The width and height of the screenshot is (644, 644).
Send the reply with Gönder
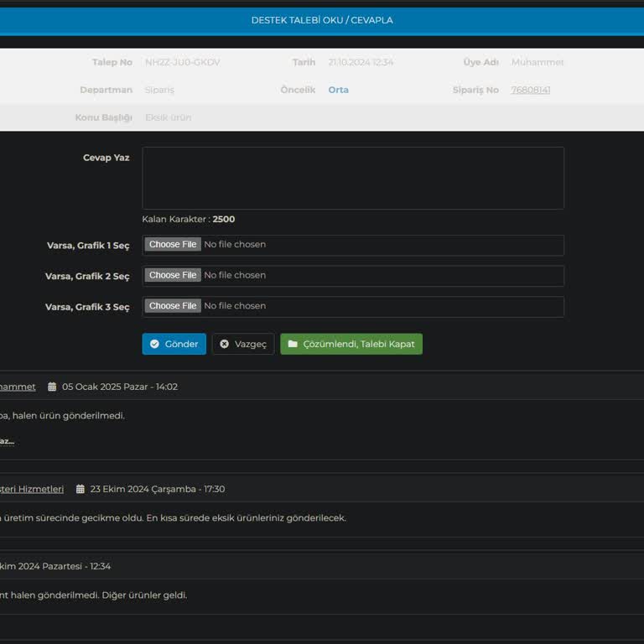pyautogui.click(x=174, y=345)
